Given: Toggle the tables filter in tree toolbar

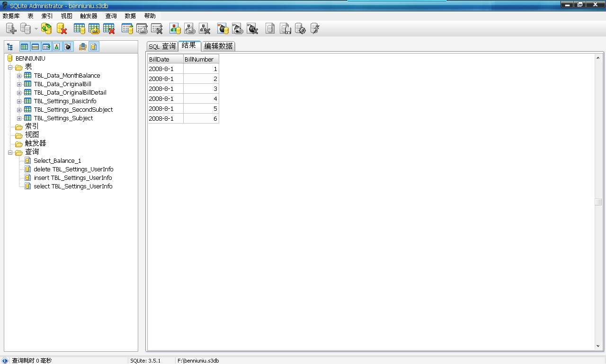Looking at the screenshot, I should click(x=24, y=47).
